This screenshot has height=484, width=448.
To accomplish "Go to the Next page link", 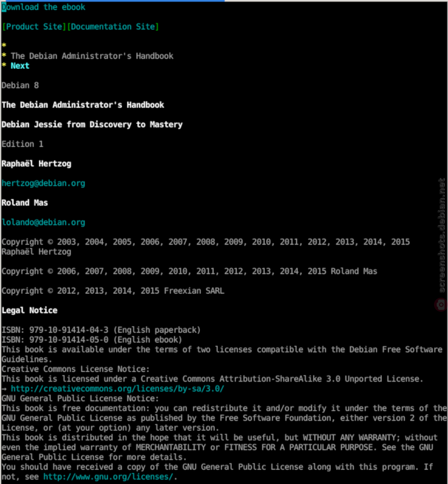I will point(20,66).
